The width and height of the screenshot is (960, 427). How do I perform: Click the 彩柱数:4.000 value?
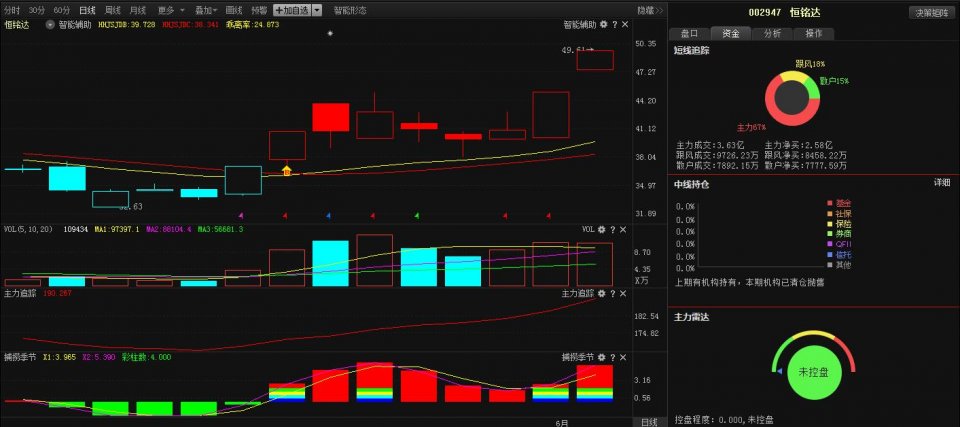click(x=146, y=357)
